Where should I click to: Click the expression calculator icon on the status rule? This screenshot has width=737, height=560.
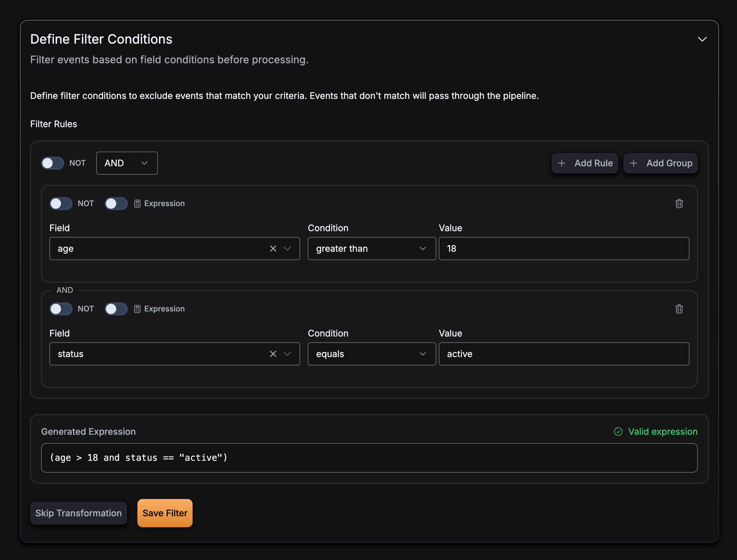tap(137, 309)
